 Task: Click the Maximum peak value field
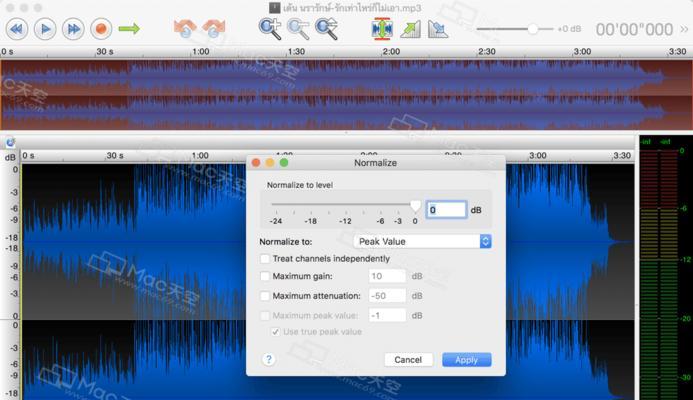coord(387,316)
